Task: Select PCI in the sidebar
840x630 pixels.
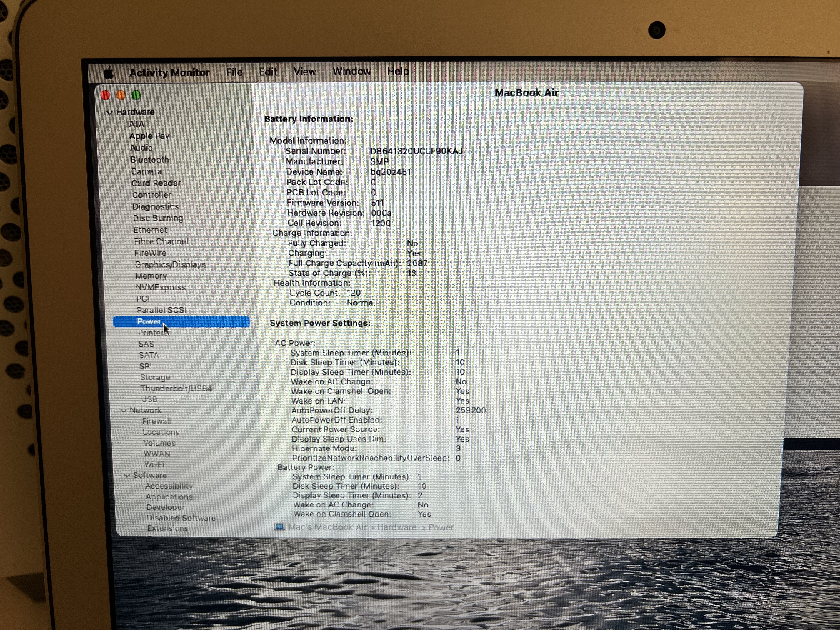Action: point(143,299)
